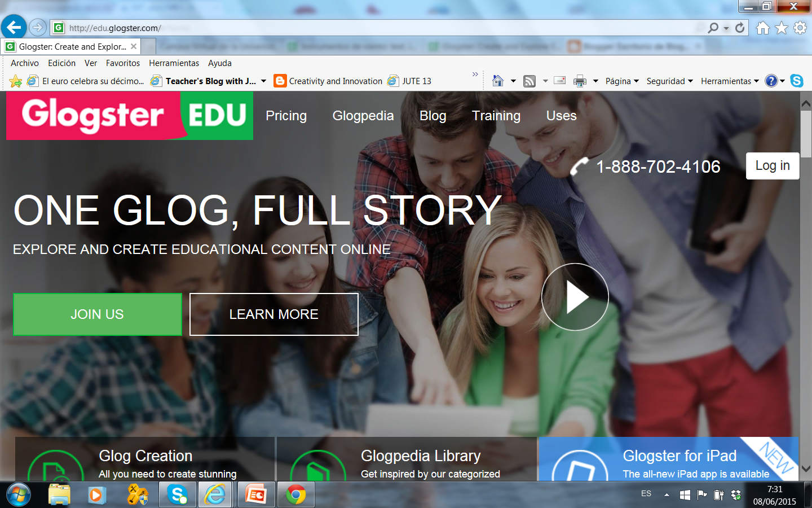
Task: Open the Favoritos menu
Action: click(x=123, y=63)
